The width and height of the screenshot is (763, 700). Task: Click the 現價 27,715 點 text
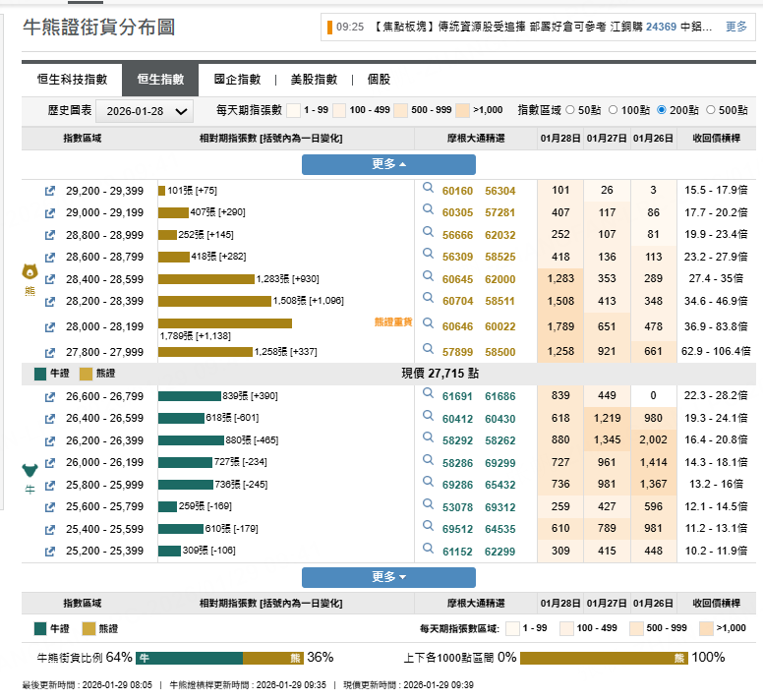(440, 374)
